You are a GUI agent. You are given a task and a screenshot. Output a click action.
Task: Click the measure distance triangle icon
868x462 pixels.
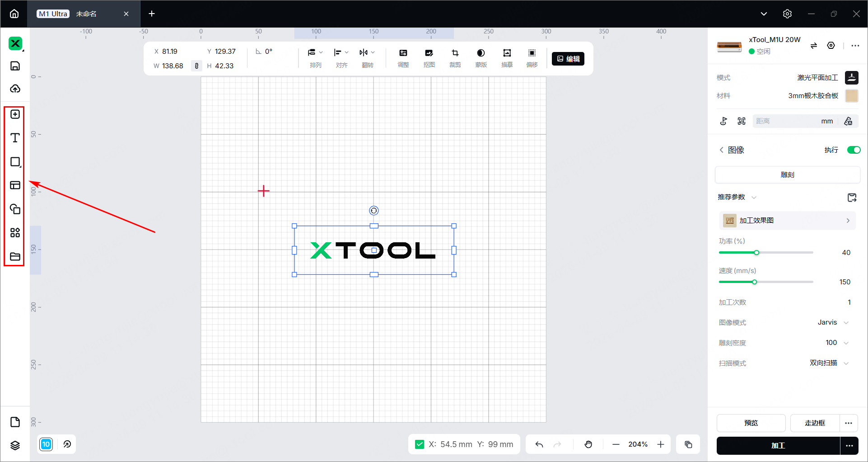[x=848, y=121]
